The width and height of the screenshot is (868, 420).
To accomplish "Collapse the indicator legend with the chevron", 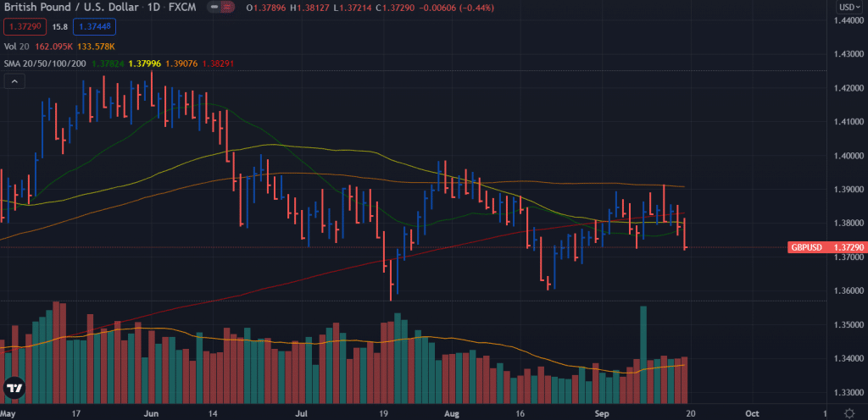I will point(14,82).
